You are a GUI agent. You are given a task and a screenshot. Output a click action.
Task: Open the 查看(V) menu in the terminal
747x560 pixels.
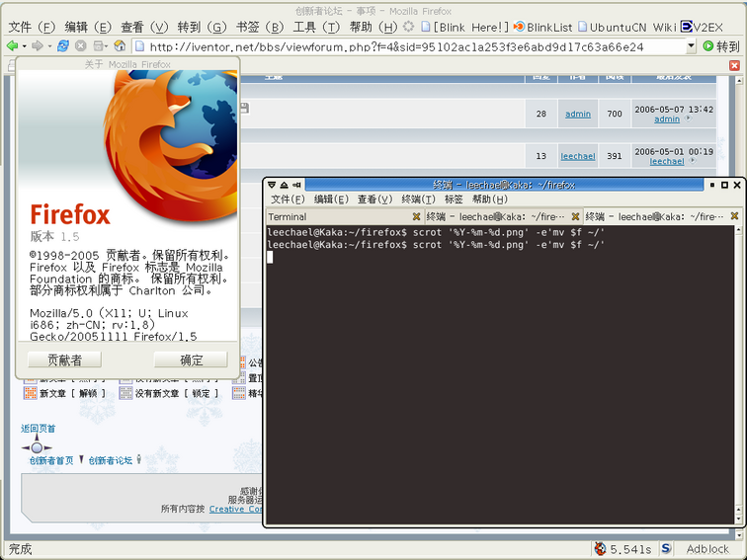374,200
